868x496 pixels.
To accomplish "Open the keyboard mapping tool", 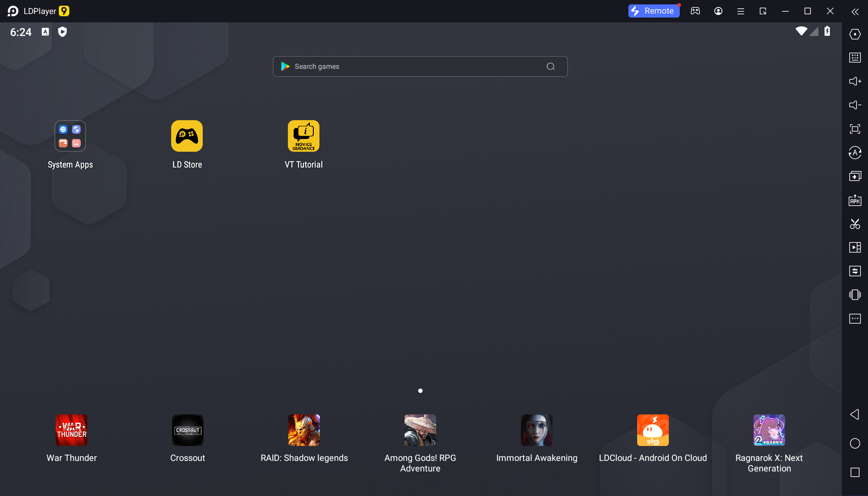I will (x=855, y=57).
